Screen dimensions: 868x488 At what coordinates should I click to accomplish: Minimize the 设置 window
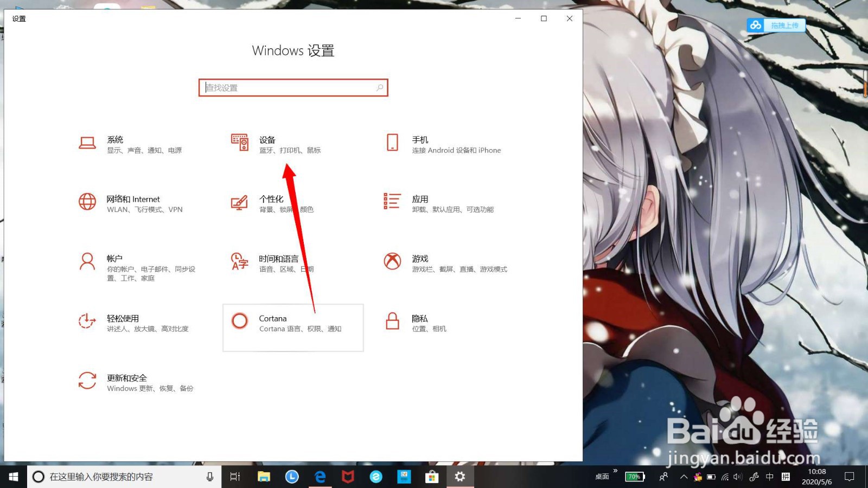pyautogui.click(x=518, y=18)
